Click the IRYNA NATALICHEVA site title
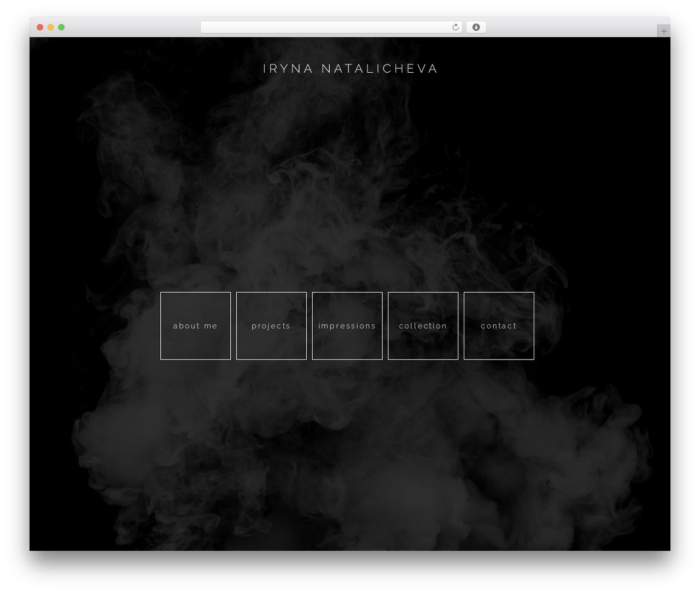700x593 pixels. (350, 69)
